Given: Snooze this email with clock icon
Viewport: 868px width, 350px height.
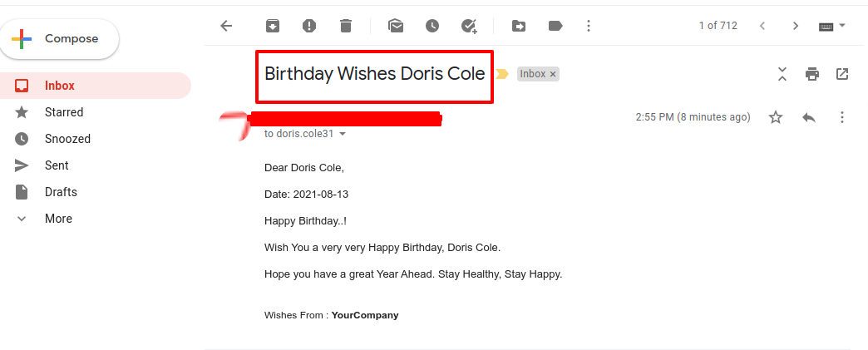Looking at the screenshot, I should click(432, 26).
